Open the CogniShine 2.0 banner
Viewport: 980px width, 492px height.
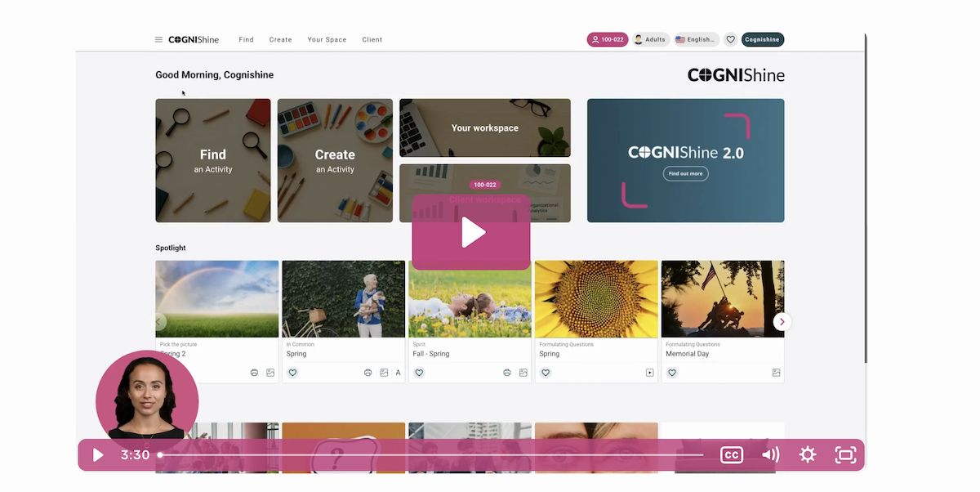(x=686, y=160)
